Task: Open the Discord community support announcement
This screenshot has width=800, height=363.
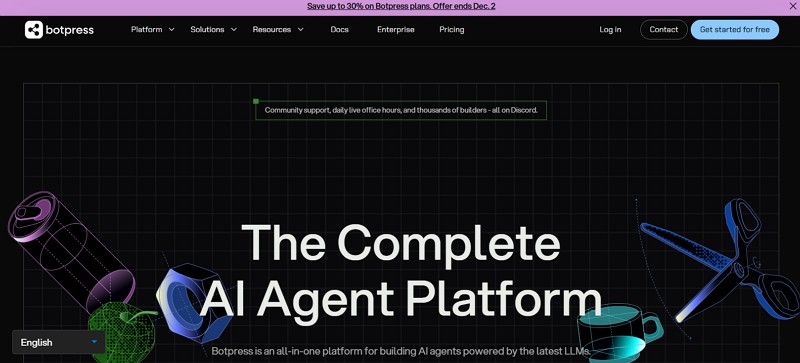Action: coord(401,110)
